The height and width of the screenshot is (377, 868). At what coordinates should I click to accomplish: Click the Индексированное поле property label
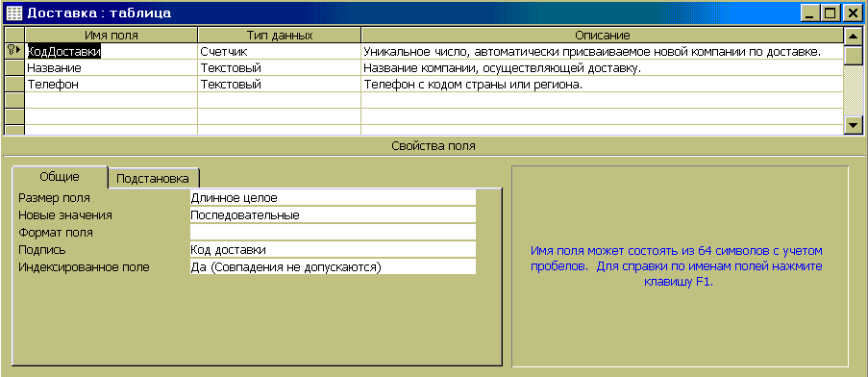[x=84, y=266]
